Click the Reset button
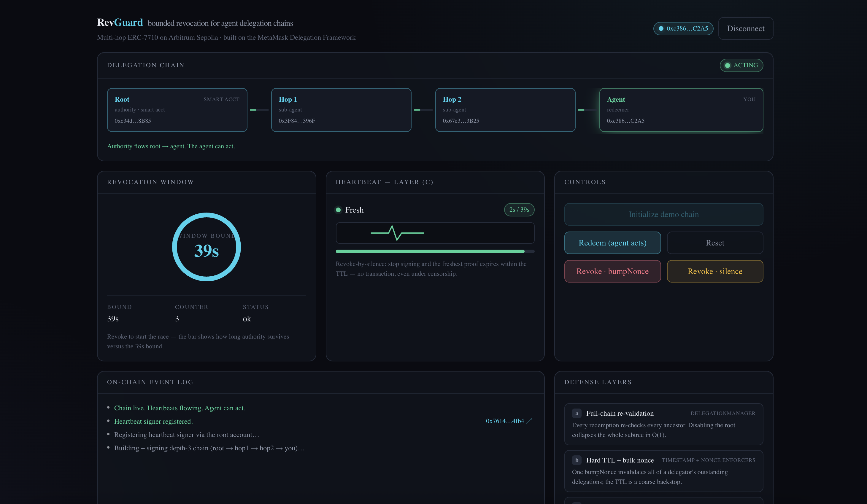 [715, 243]
